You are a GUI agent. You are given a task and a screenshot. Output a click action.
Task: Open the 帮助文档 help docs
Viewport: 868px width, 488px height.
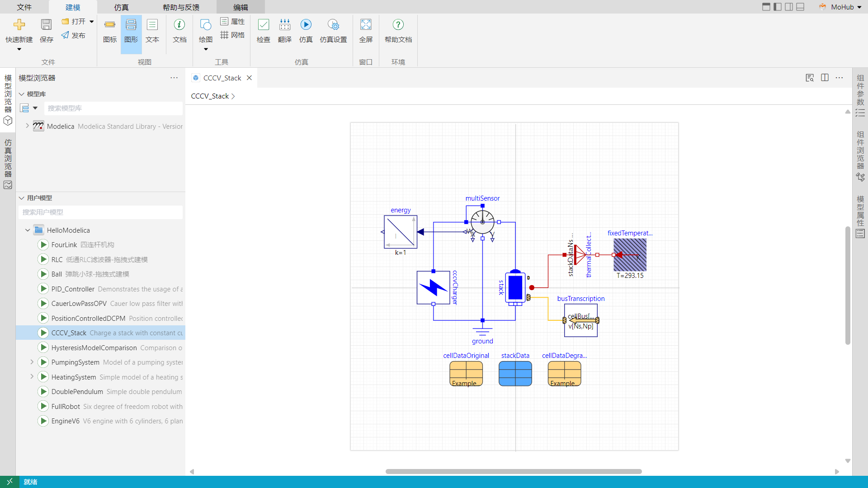398,31
